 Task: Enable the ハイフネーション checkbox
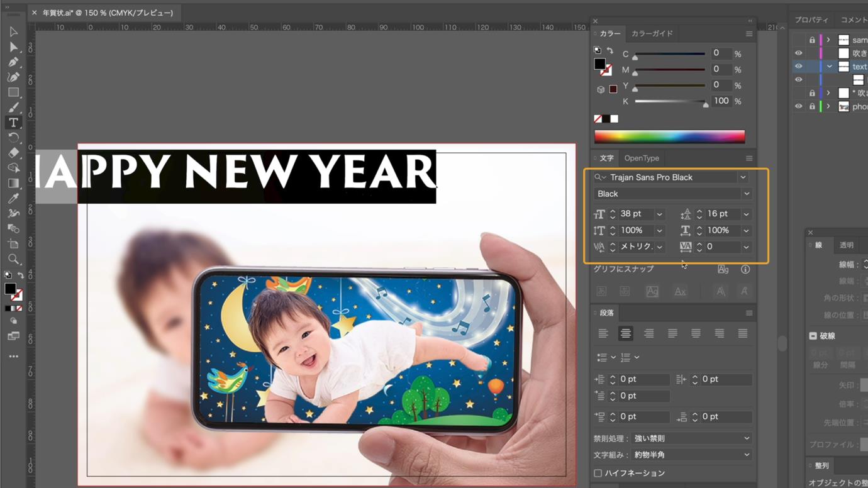tap(598, 473)
